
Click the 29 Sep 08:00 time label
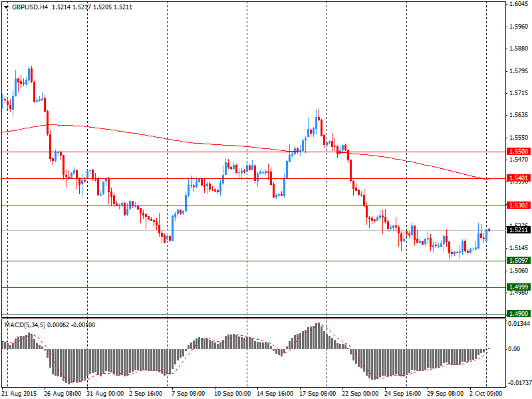pos(446,394)
